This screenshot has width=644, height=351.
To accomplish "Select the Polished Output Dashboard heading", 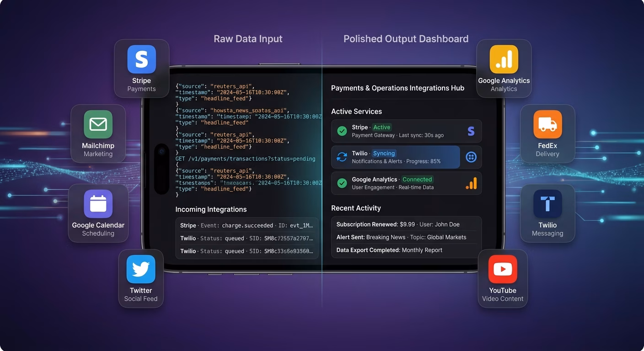I will (x=406, y=39).
